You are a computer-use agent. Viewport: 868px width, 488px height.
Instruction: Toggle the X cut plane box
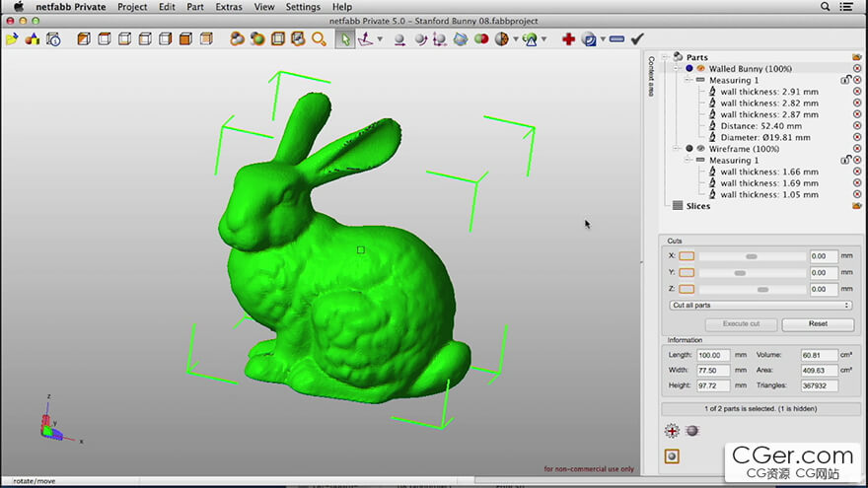click(687, 255)
